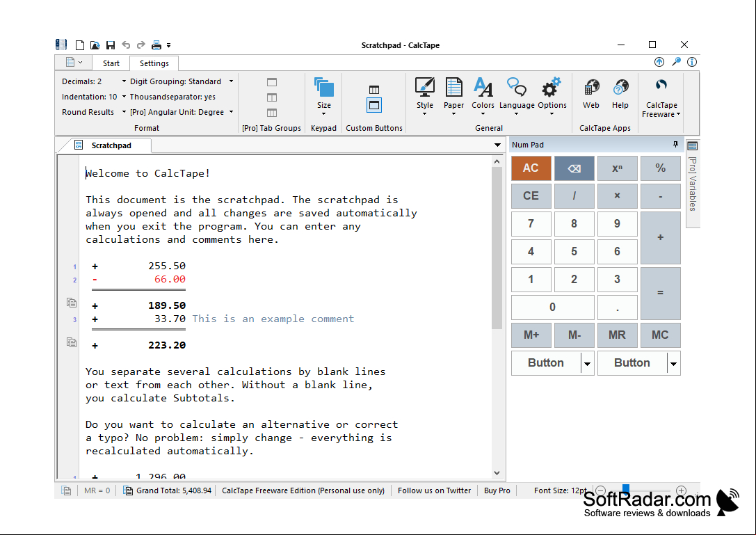
Task: Click the percent key on the Num Pad
Action: (661, 168)
